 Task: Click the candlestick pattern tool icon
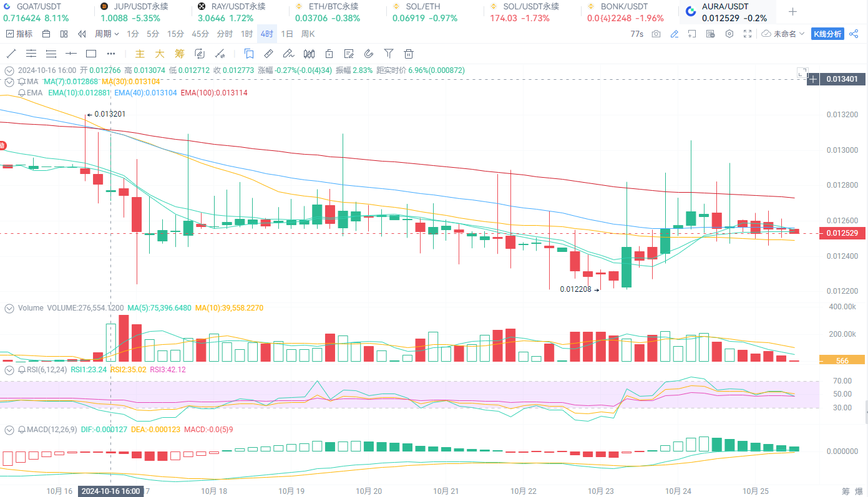click(309, 54)
